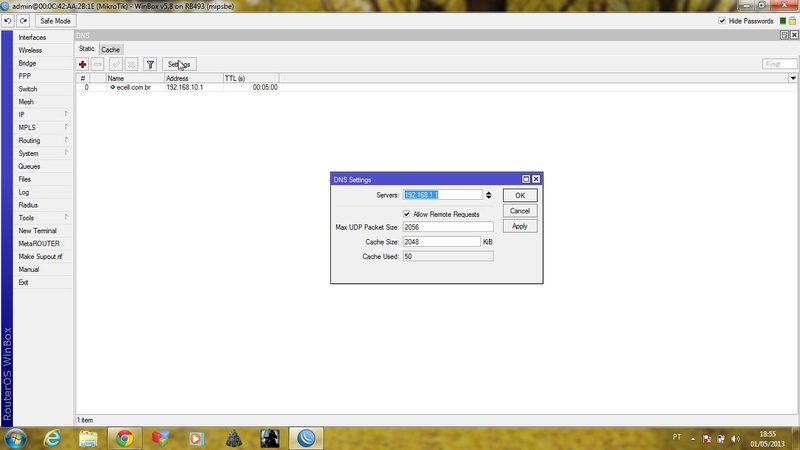Click the TTL (s) column header
800x450 pixels.
click(251, 78)
